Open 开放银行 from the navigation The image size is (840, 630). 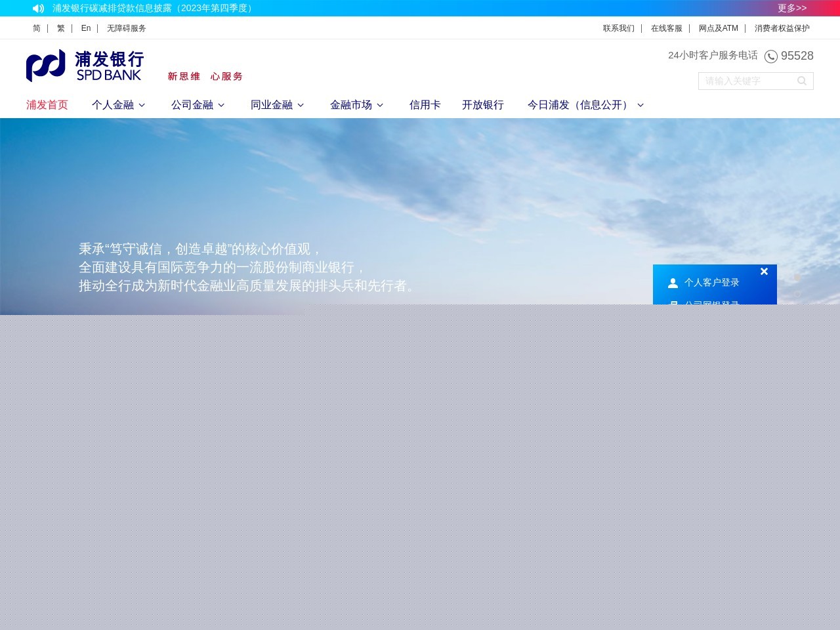483,105
